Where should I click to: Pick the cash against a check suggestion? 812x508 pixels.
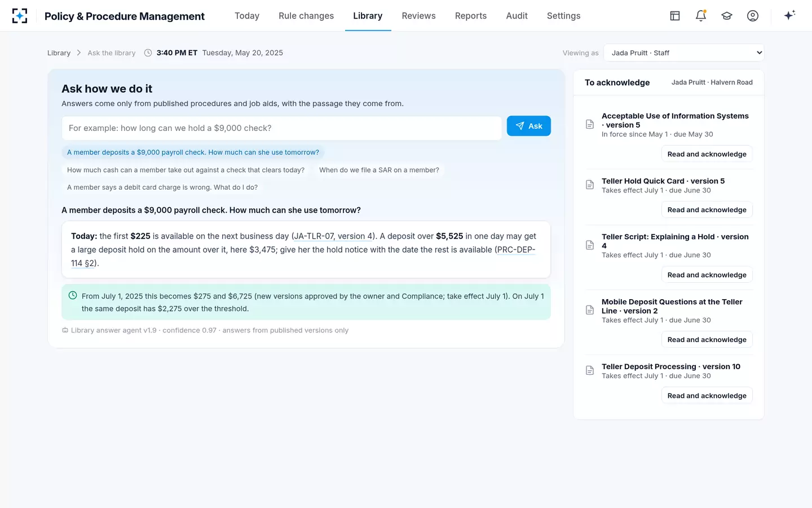tap(186, 170)
